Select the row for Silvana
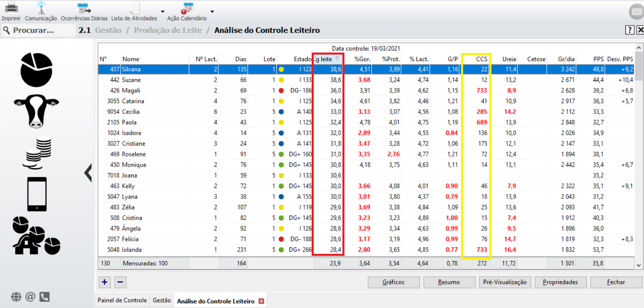Image resolution: width=644 pixels, height=308 pixels. coord(366,69)
